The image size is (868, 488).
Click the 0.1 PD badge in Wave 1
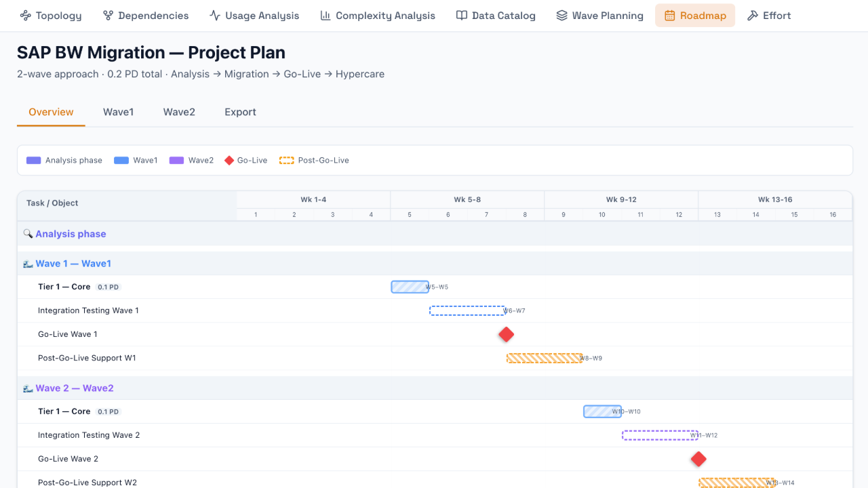[x=108, y=287]
